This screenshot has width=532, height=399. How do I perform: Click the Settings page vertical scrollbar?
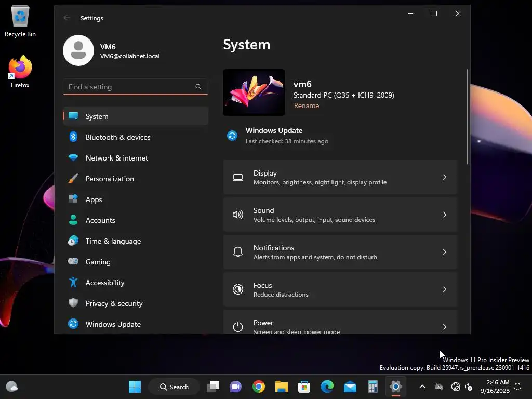pos(468,116)
